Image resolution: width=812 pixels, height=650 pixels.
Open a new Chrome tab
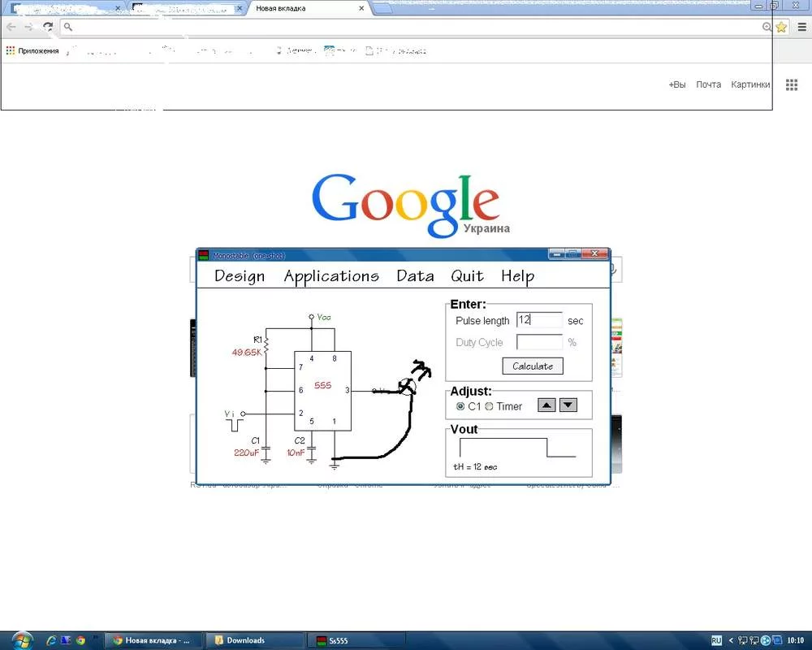[x=382, y=8]
